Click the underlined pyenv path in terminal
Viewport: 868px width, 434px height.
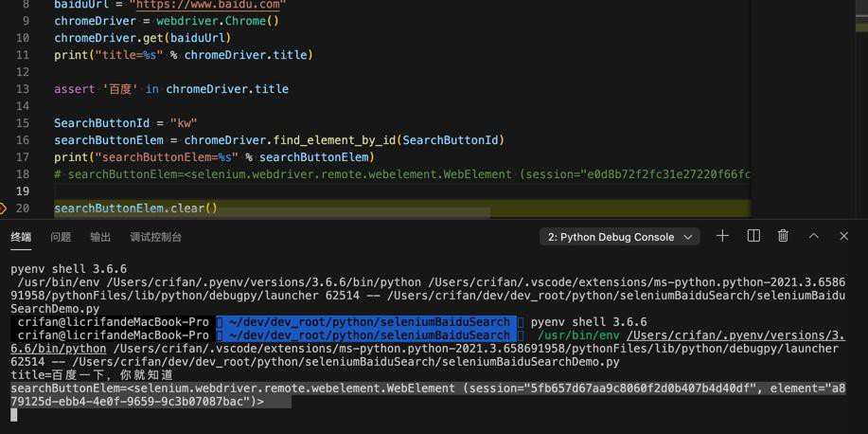click(735, 335)
